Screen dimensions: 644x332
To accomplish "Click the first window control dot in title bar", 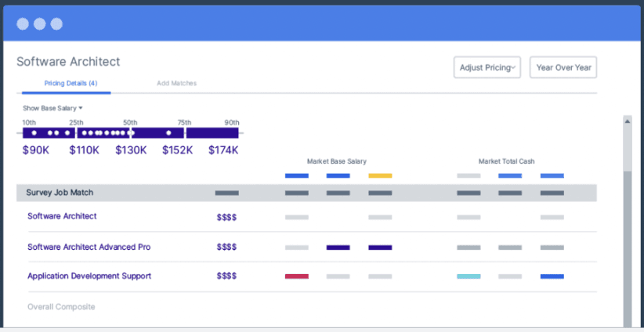I will (23, 23).
